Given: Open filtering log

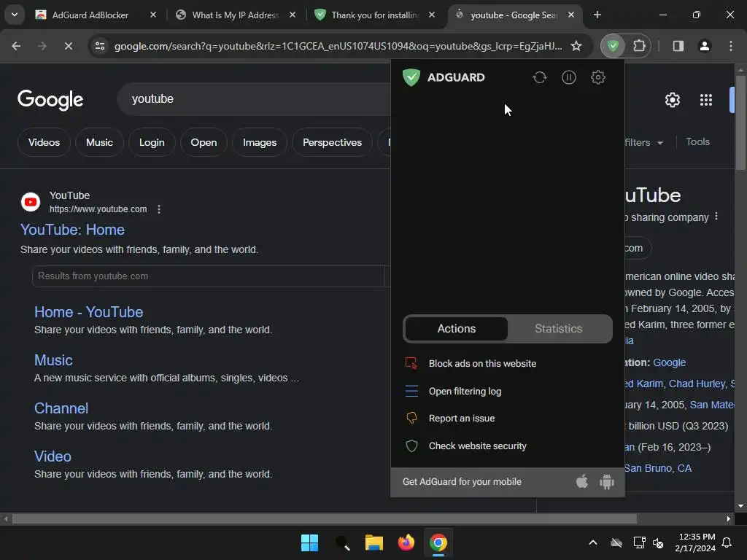Looking at the screenshot, I should click(465, 391).
